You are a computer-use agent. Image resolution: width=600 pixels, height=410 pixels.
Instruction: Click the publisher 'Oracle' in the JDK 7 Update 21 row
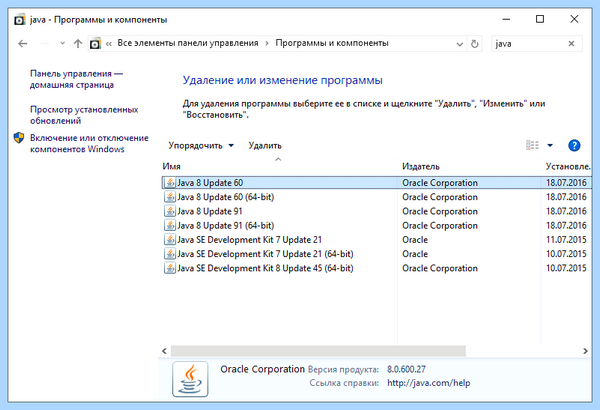tap(415, 240)
